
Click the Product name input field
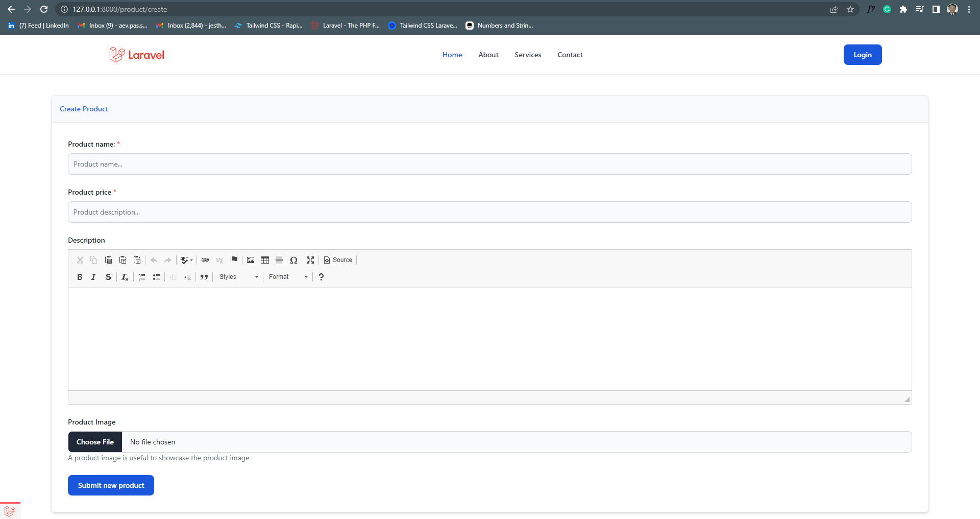489,164
